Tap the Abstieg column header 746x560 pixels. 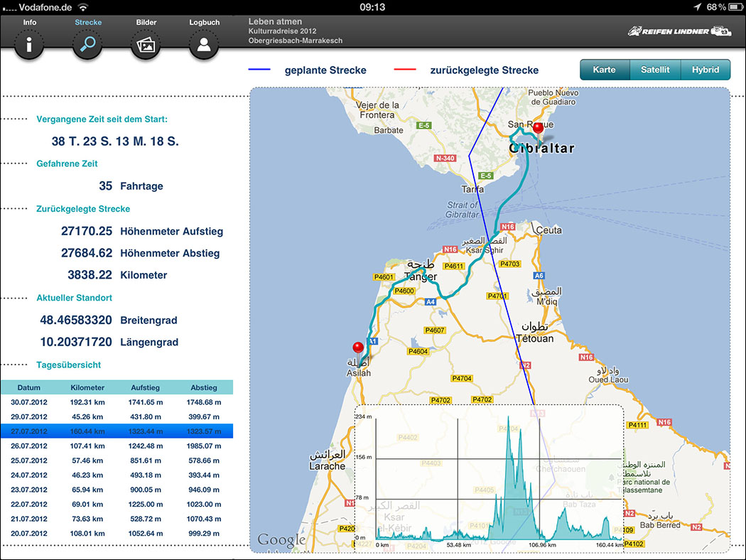coord(204,387)
